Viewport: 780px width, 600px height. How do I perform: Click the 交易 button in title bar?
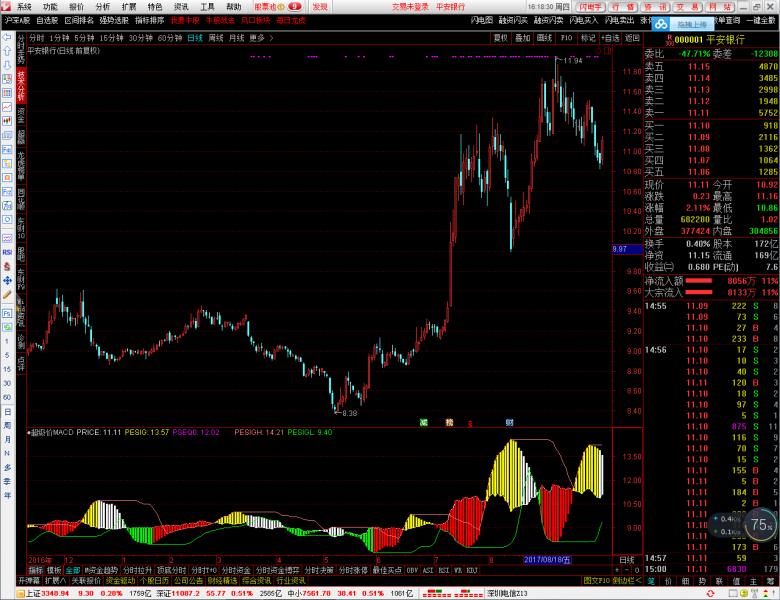point(687,7)
